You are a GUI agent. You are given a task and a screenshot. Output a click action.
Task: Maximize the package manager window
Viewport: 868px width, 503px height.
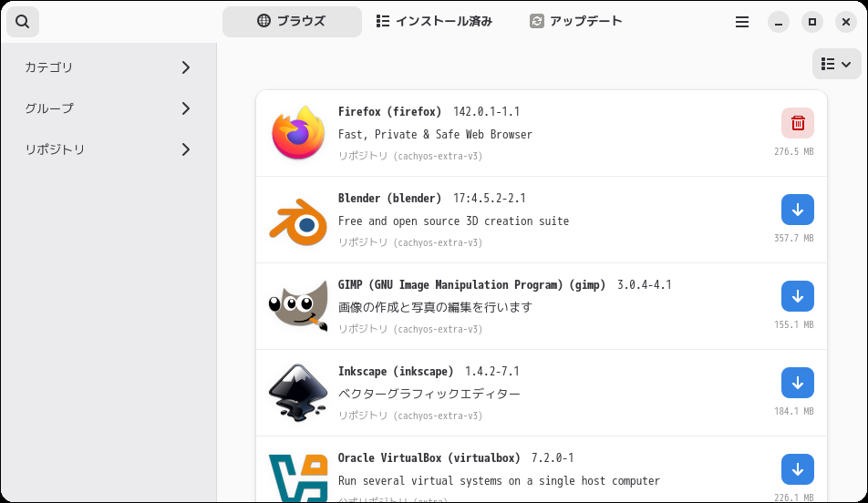tap(812, 22)
